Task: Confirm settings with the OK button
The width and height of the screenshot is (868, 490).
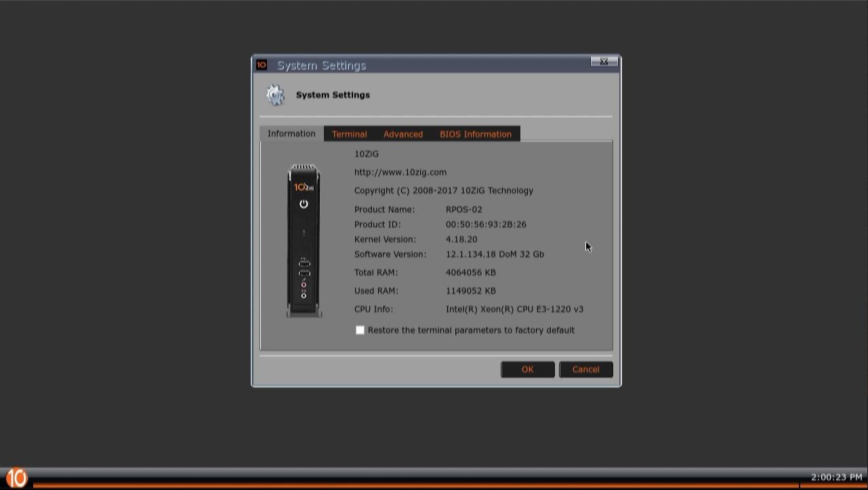Action: click(528, 369)
